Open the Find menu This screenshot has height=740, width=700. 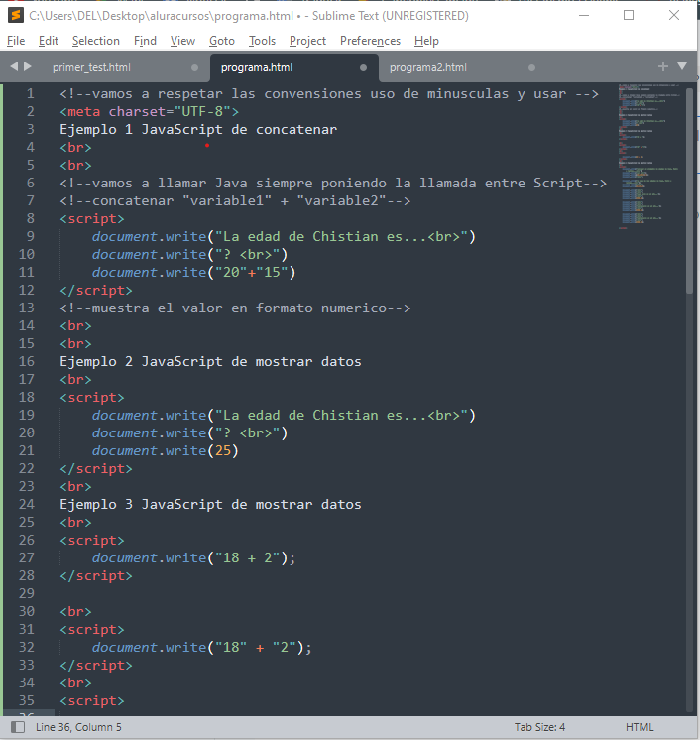145,41
